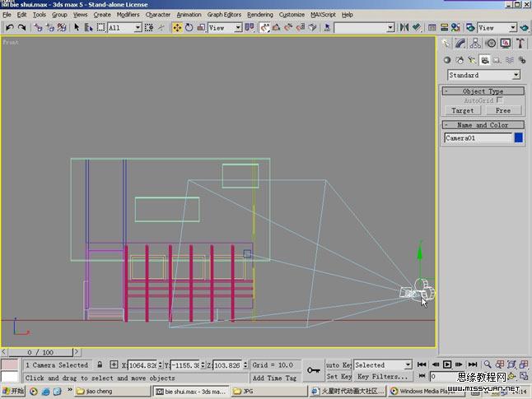Click the Align tool icon
This screenshot has width=532, height=399.
click(x=417, y=27)
